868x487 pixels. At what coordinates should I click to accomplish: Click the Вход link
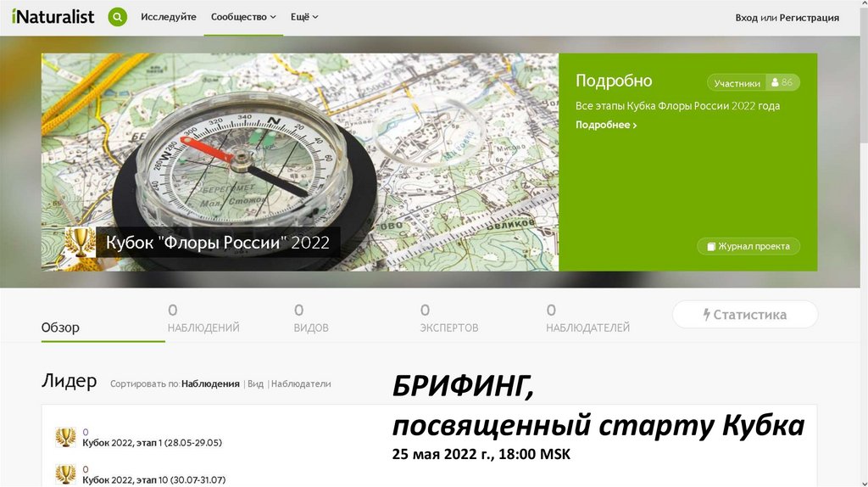point(746,18)
